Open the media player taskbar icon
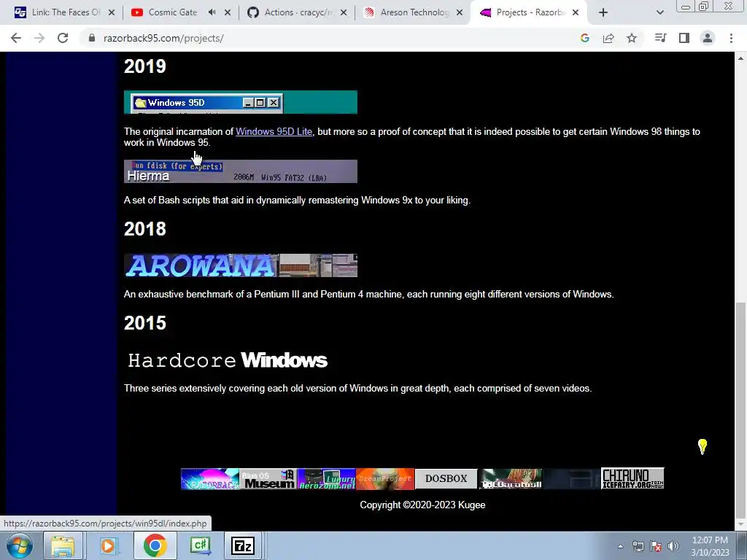 (x=108, y=545)
